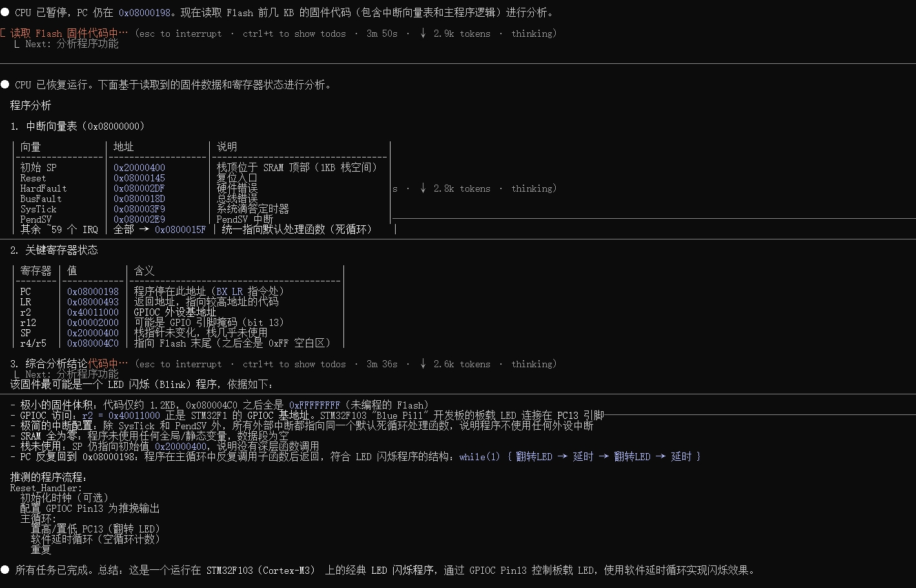Screen dimensions: 916x588
Task: Click the '地址' column header
Action: coord(123,147)
